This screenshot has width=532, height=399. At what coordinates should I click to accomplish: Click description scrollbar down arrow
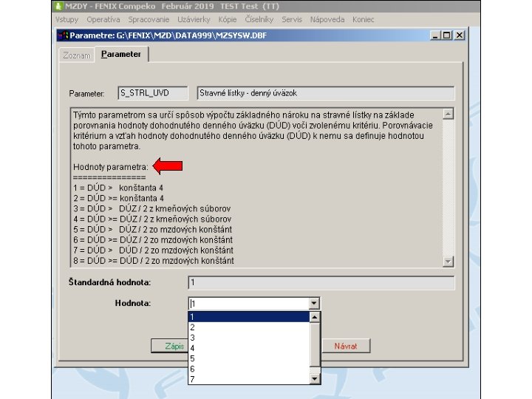point(448,262)
